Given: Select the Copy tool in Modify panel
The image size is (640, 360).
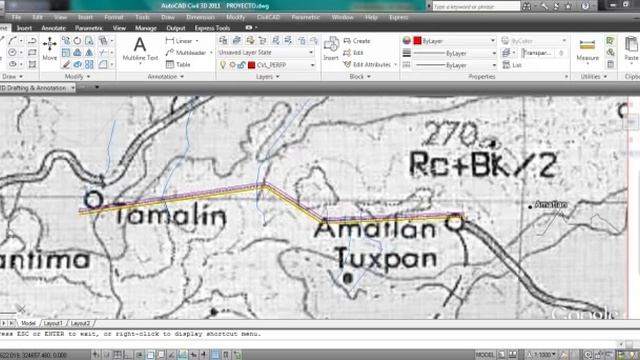Looking at the screenshot, I should pyautogui.click(x=66, y=41).
